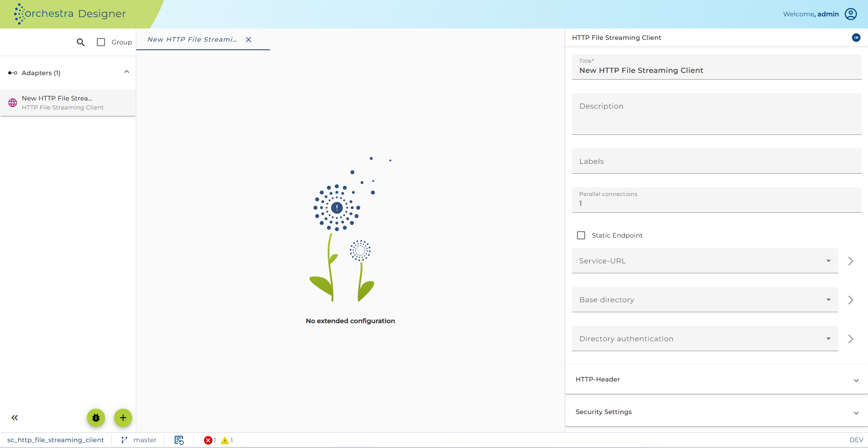Close the New HTTP File Streaming tab
The height and width of the screenshot is (448, 868).
pos(248,39)
